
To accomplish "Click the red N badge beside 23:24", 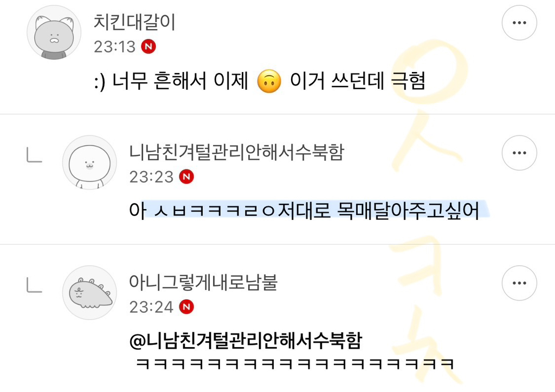I will [186, 306].
